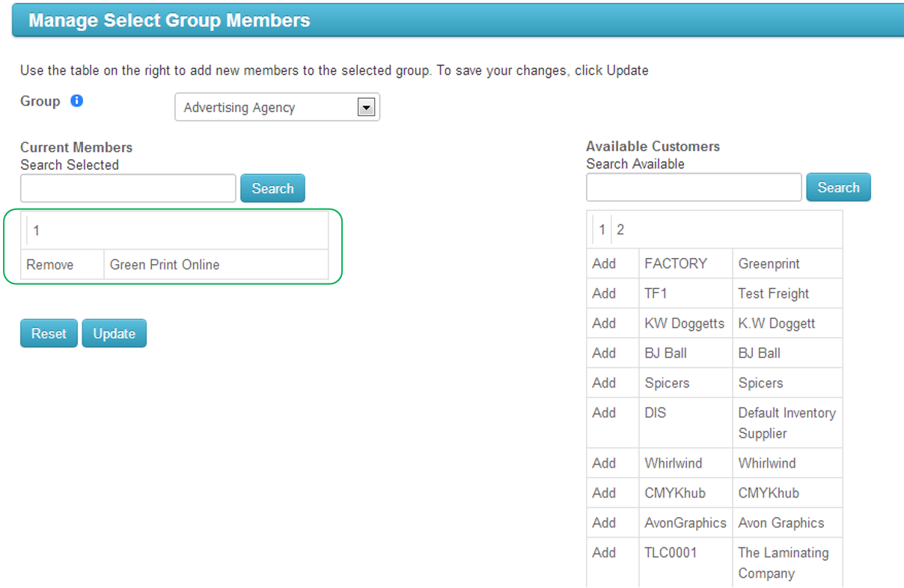Select page 1 of available customers

click(602, 230)
